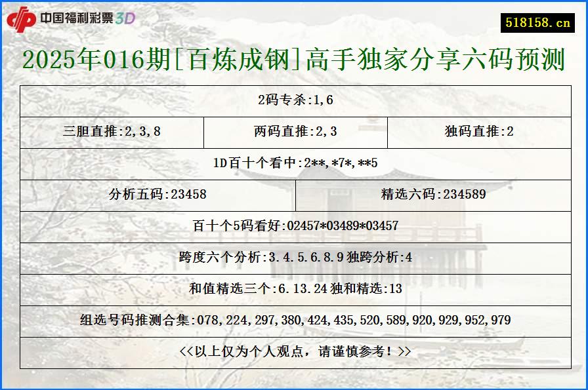Click the 请谨慎参考 disclaimer footer
This screenshot has width=588, height=390.
(x=294, y=351)
